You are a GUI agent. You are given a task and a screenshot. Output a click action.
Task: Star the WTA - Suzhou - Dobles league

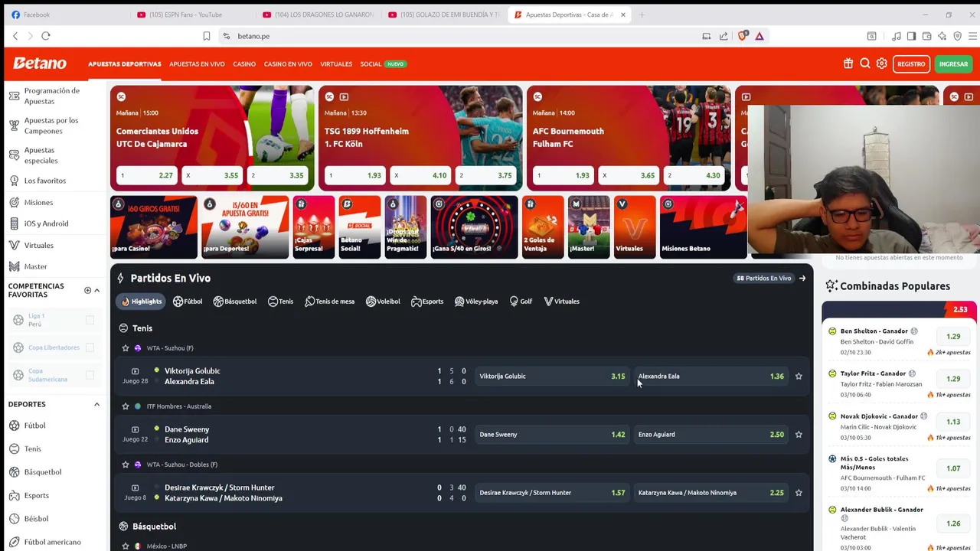[x=126, y=465]
